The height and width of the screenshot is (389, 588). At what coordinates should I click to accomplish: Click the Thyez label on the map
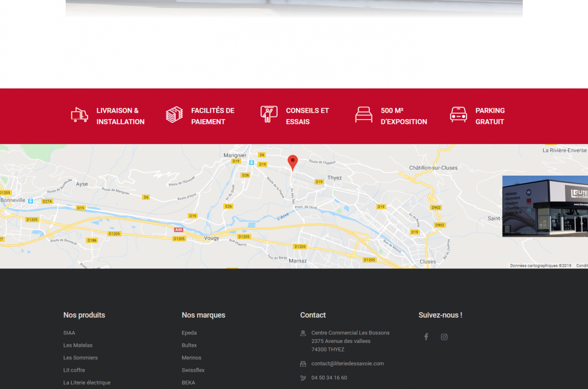(x=334, y=178)
